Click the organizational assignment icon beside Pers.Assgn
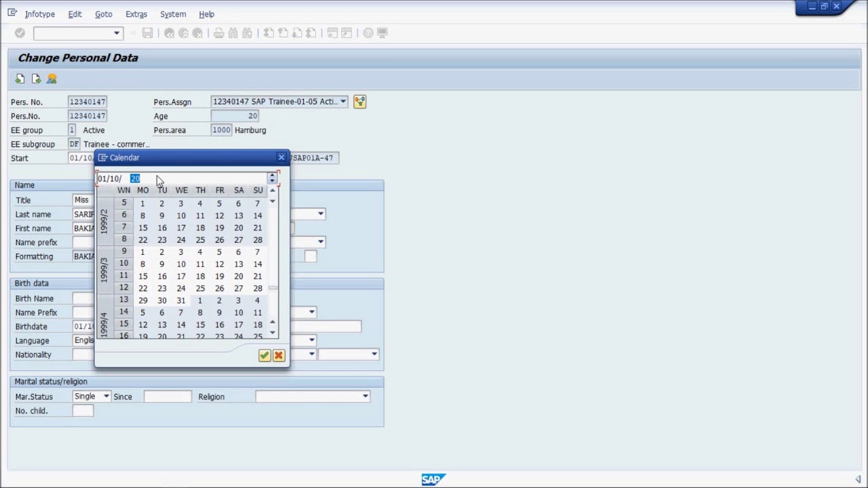 coord(359,102)
